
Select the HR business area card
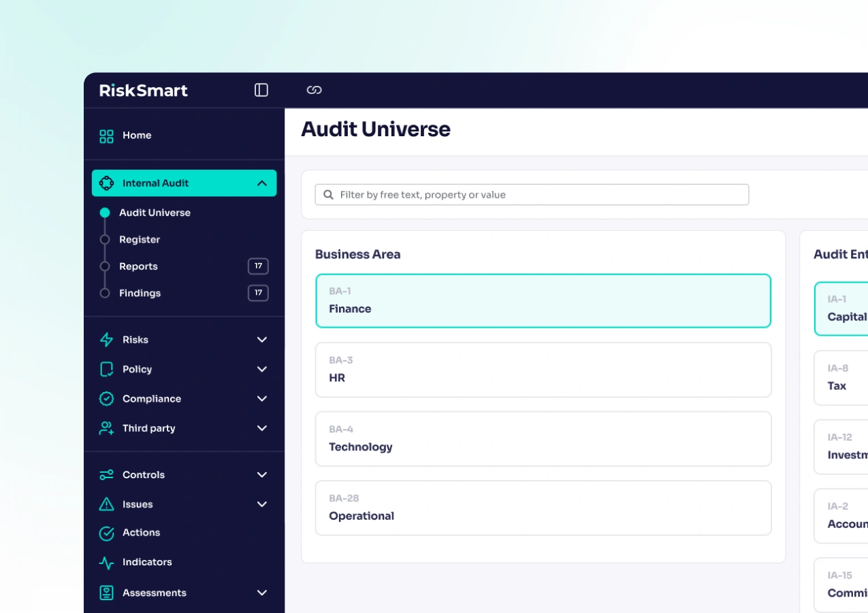pyautogui.click(x=543, y=370)
